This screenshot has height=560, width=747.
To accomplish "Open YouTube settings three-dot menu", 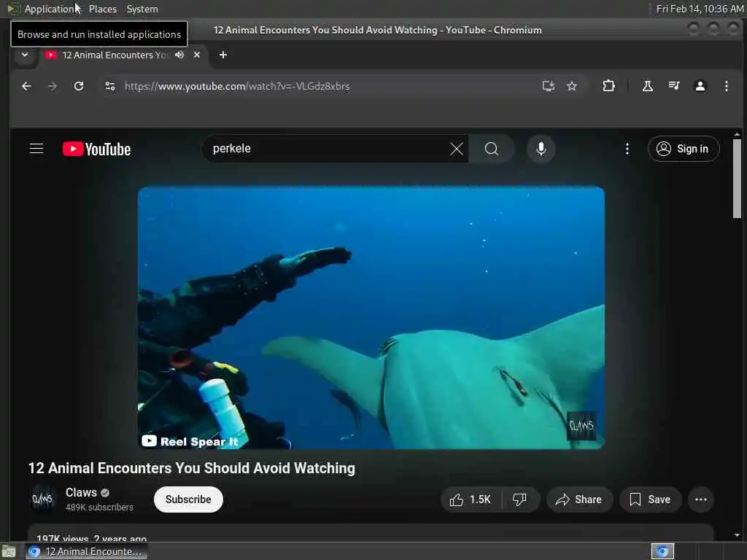I will tap(627, 149).
